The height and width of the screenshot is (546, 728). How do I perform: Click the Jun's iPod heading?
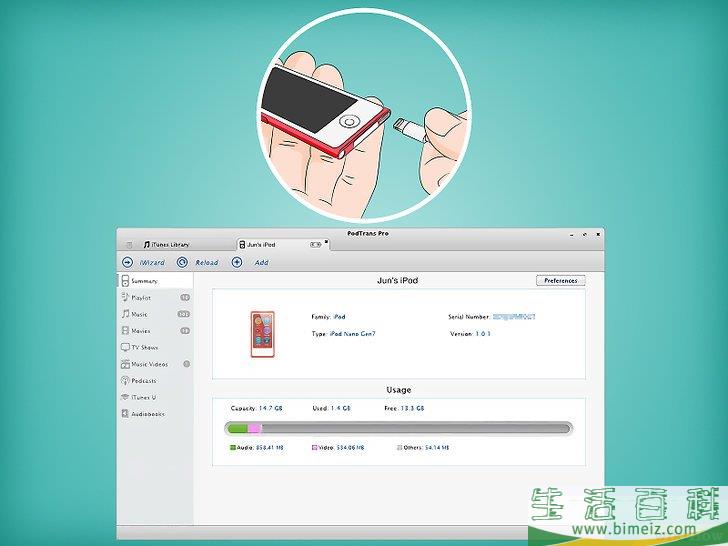click(397, 280)
